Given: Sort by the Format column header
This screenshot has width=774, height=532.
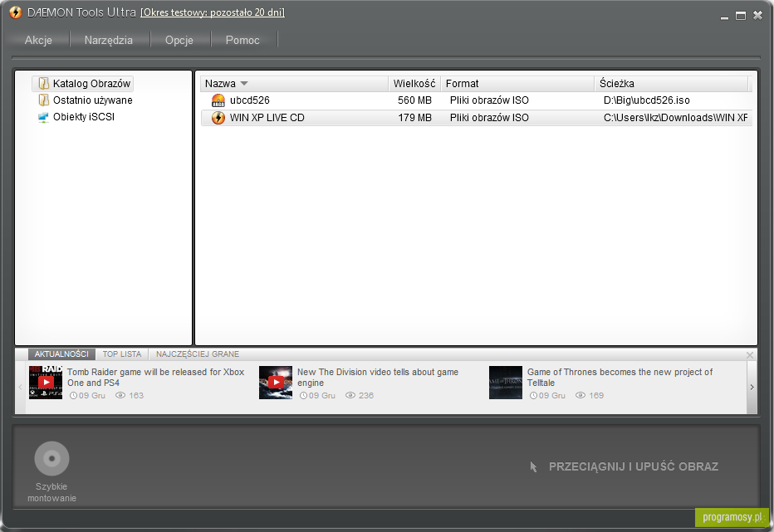Looking at the screenshot, I should tap(517, 83).
